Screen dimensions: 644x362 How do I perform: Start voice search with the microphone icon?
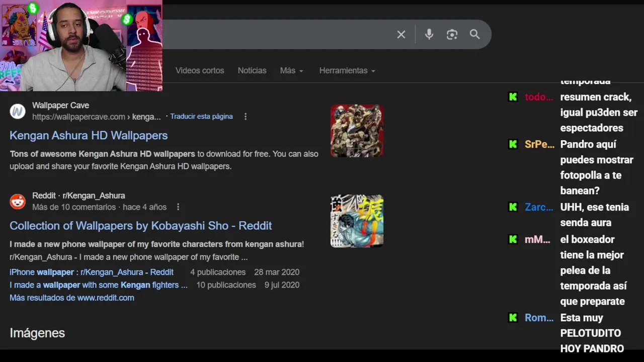pyautogui.click(x=429, y=34)
